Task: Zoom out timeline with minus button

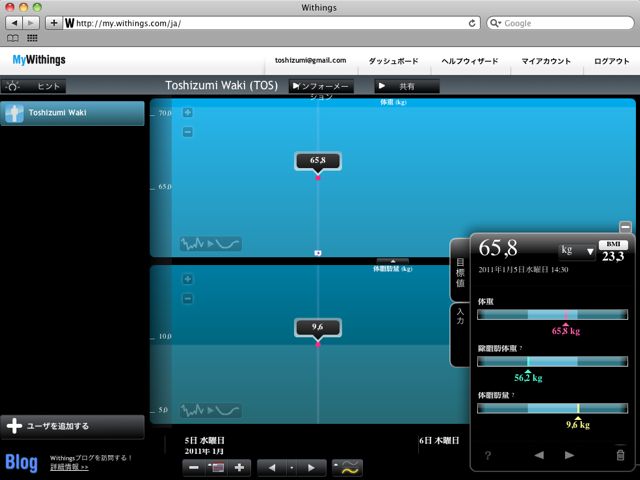Action: [x=194, y=468]
